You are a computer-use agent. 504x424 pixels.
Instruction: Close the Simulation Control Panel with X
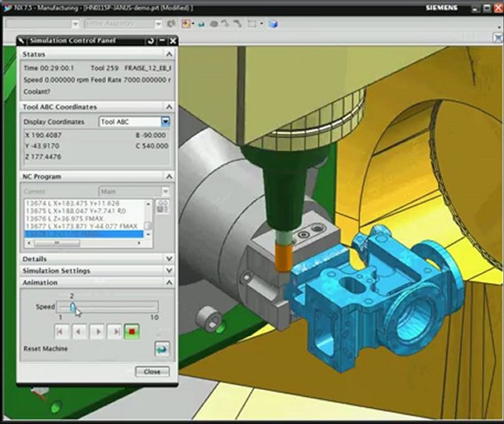(173, 41)
